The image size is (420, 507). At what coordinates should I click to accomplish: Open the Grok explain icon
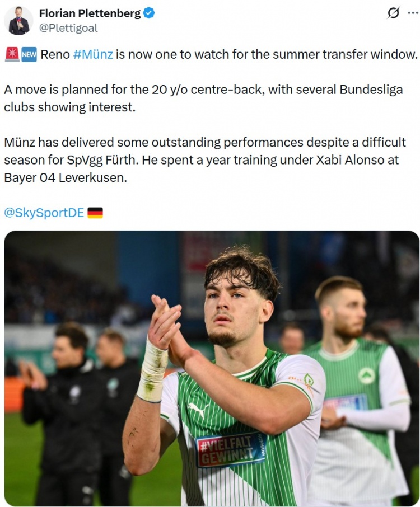[x=393, y=13]
